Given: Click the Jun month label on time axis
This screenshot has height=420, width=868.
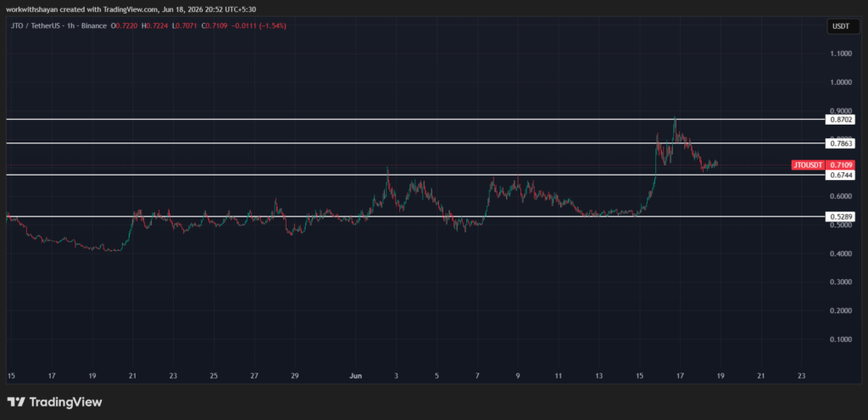Looking at the screenshot, I should coord(355,376).
